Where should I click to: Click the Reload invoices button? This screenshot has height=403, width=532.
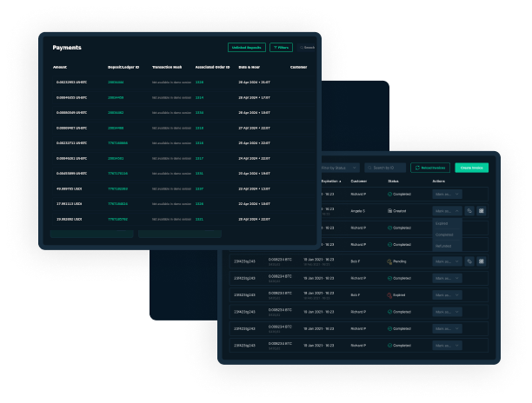coord(430,168)
